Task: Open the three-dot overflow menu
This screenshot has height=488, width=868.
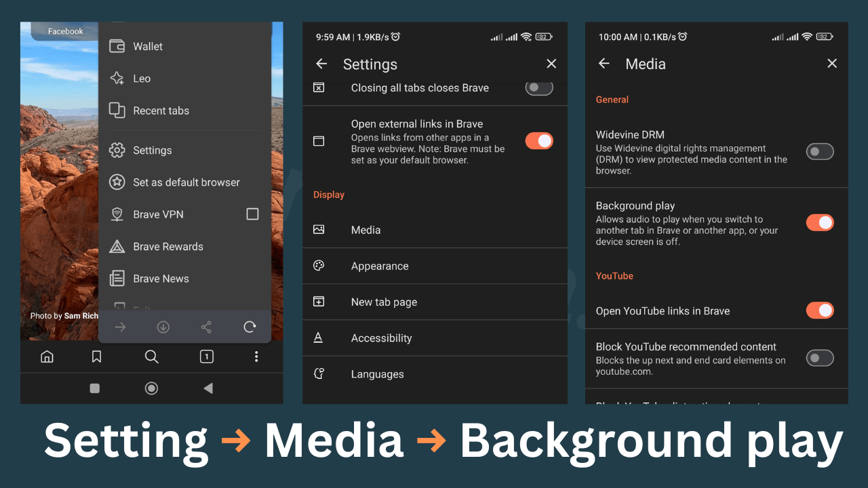Action: (256, 357)
